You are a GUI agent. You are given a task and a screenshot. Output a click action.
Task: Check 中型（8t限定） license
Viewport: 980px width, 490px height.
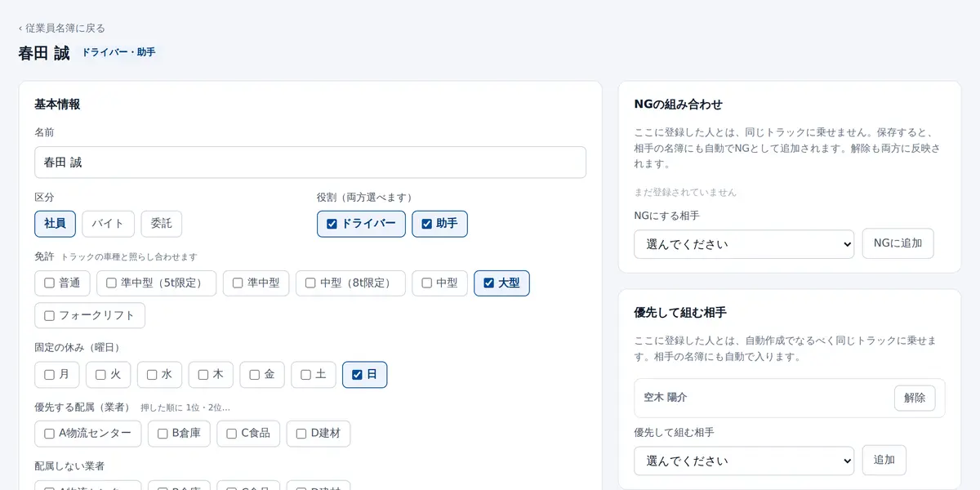[350, 283]
